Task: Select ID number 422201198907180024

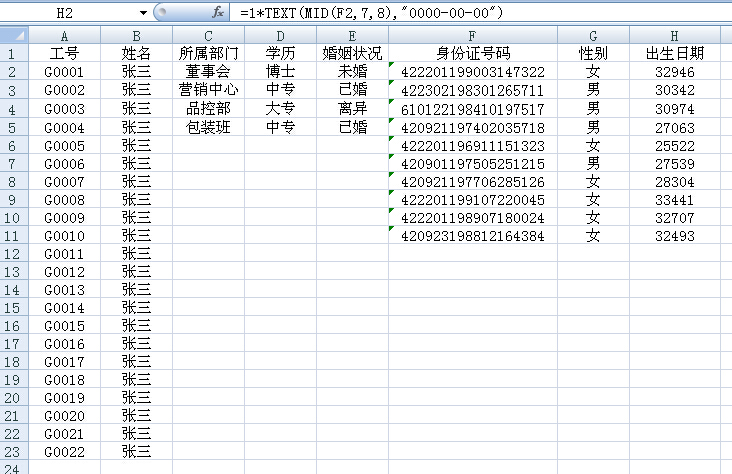Action: pos(472,218)
